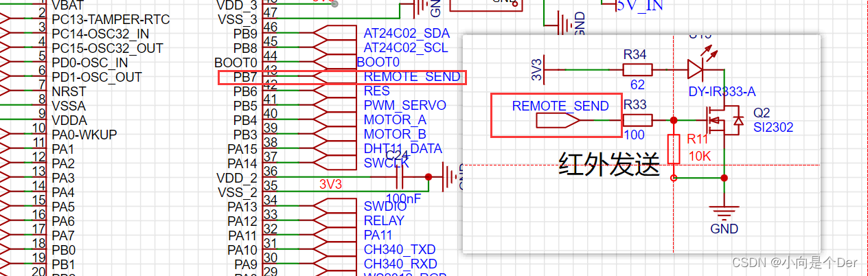Click the DHT11_DATA net label
Screen dimensions: 868x276
[402, 149]
